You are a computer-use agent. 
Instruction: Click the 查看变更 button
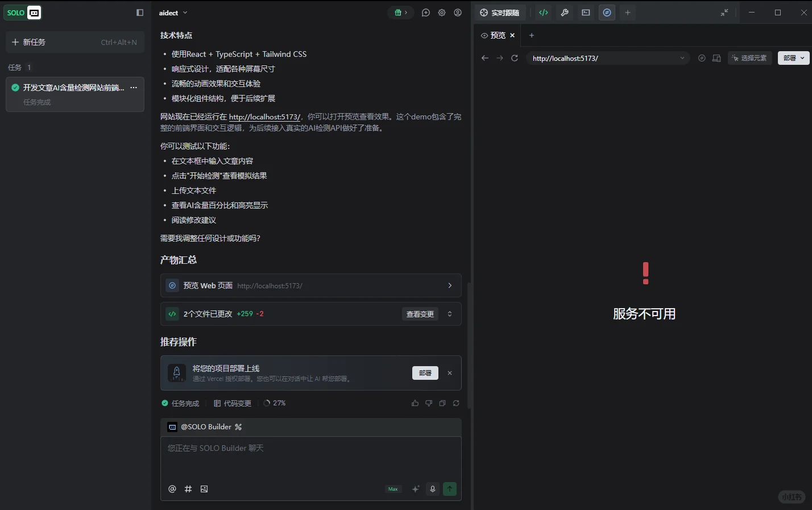[x=420, y=313]
